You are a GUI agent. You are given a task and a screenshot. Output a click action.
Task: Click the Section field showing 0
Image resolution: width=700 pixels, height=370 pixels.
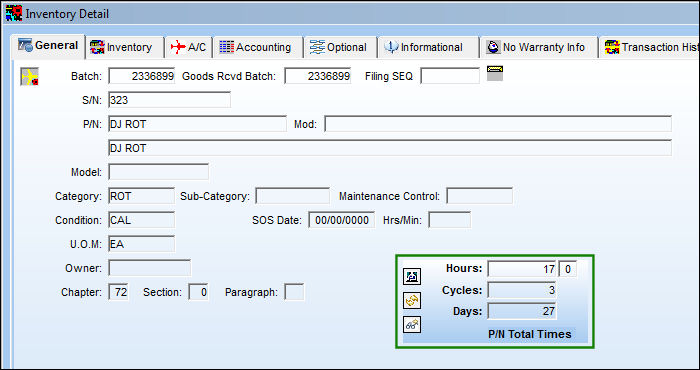pos(198,292)
